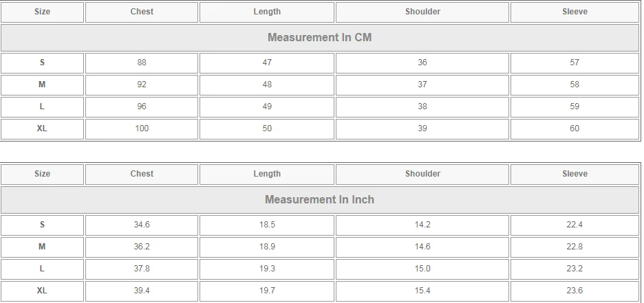
Task: Select the Sleeve header in CM table
Action: point(575,12)
